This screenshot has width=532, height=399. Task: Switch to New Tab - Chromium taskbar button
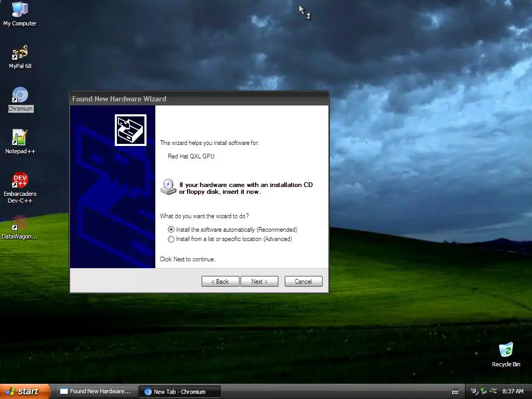[x=180, y=392]
